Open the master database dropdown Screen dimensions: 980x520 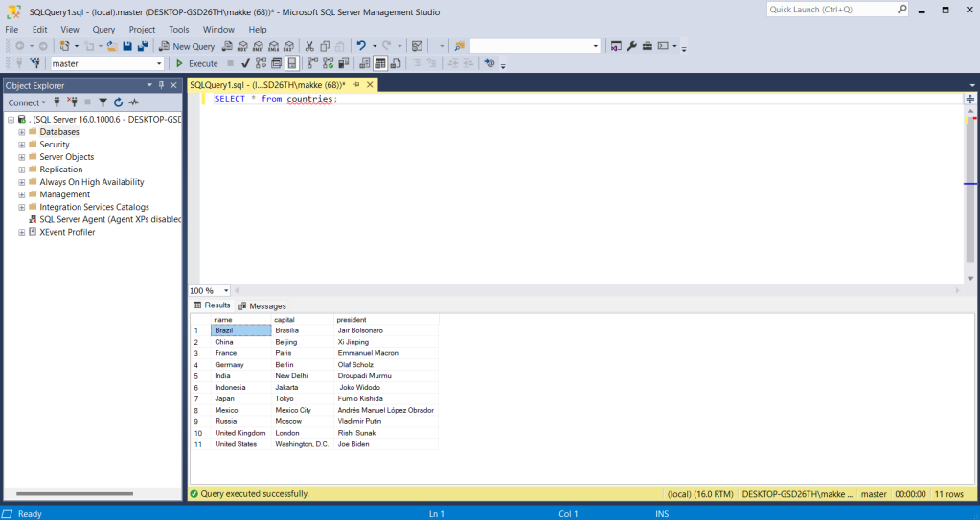[x=159, y=64]
